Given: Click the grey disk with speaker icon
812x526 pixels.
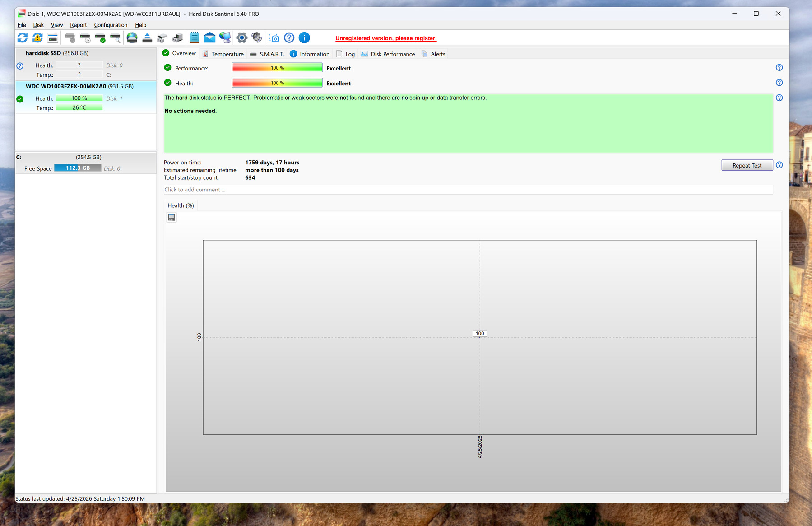Looking at the screenshot, I should click(x=70, y=38).
